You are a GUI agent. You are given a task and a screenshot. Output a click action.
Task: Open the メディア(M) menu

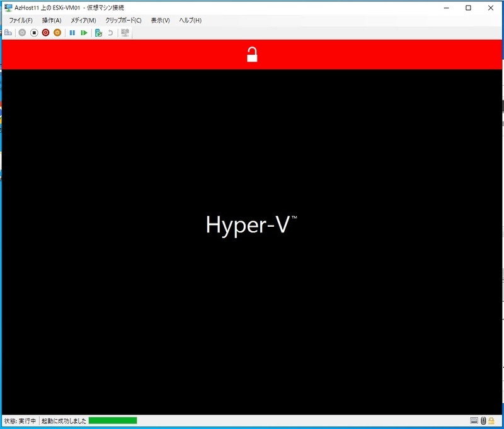click(83, 20)
